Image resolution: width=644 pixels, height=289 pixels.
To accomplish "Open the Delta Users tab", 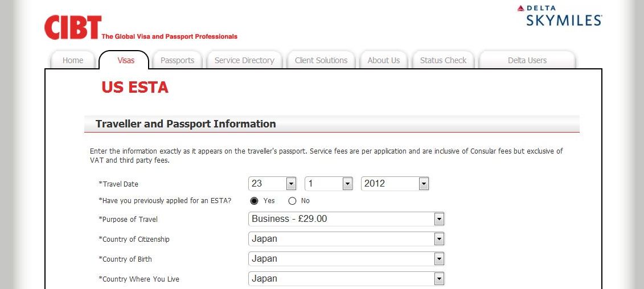I will point(527,60).
